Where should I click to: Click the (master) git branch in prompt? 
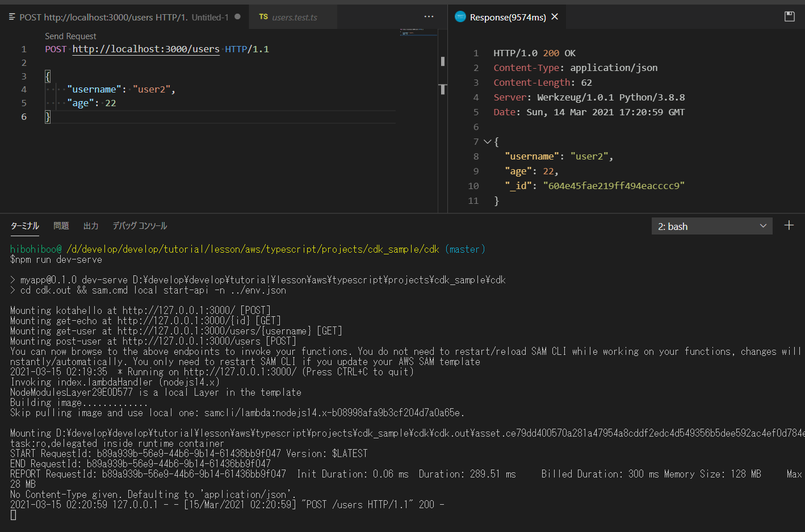(x=465, y=249)
